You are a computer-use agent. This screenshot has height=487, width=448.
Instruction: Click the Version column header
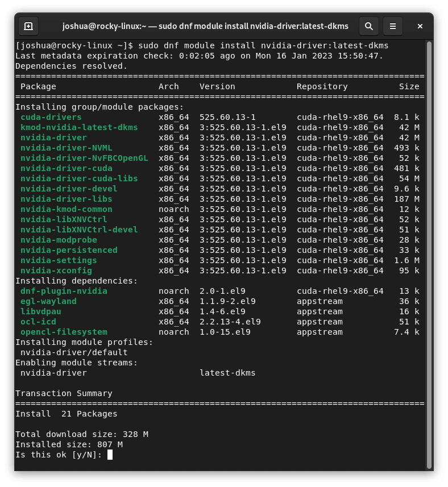point(217,86)
